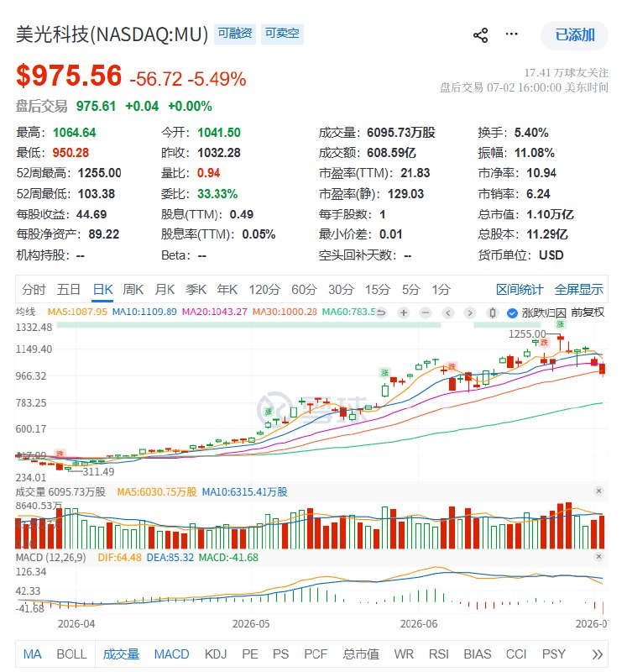This screenshot has height=672, width=627.
Task: Click the MA20:1043.27 legend label
Action: [215, 312]
